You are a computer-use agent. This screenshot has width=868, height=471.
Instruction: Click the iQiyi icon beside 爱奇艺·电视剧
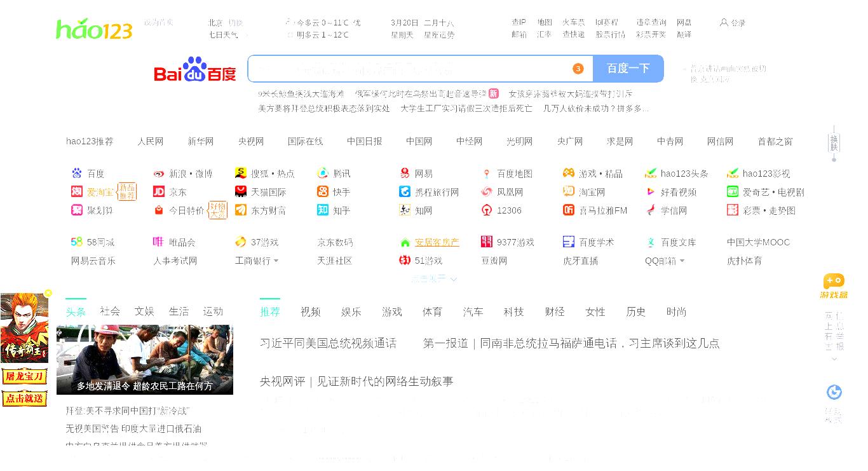click(x=733, y=191)
